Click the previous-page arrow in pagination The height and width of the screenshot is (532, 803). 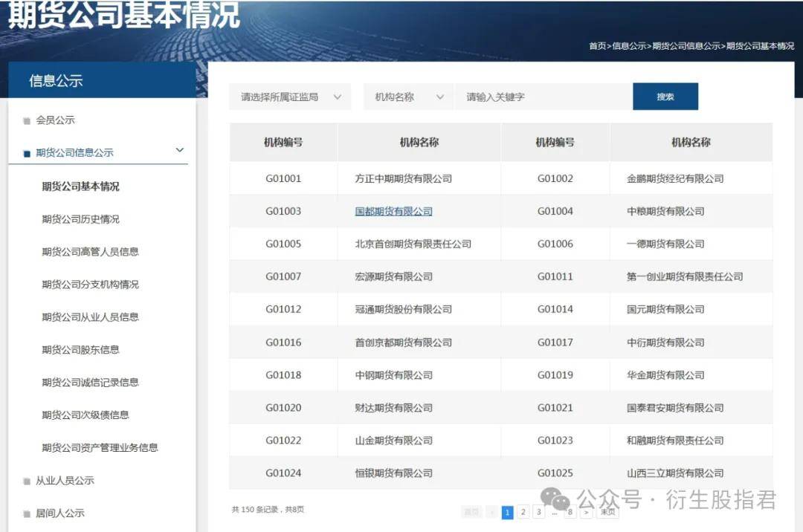click(x=492, y=512)
